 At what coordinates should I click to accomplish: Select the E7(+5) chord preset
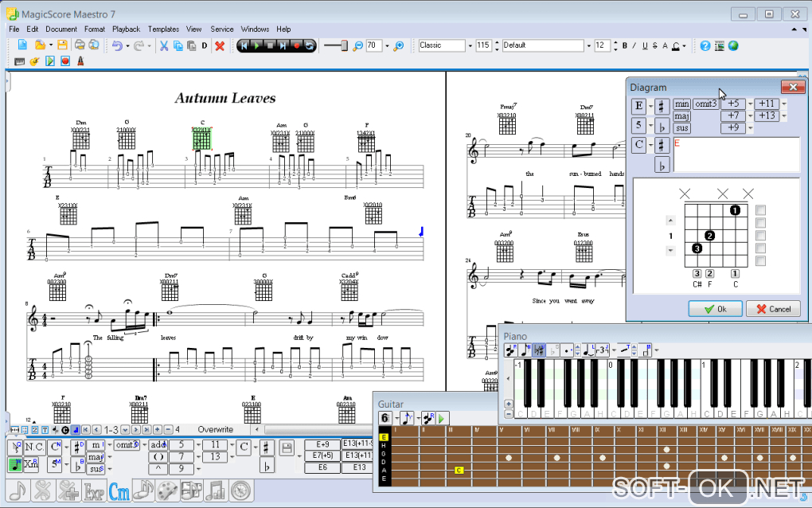click(x=322, y=455)
